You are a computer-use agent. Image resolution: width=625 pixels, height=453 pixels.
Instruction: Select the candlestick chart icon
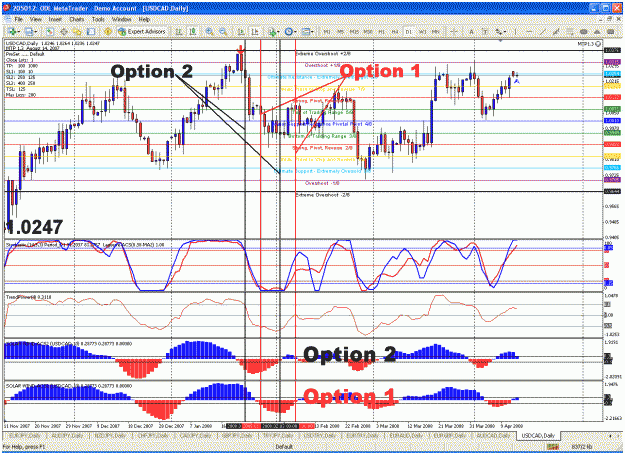tap(193, 32)
